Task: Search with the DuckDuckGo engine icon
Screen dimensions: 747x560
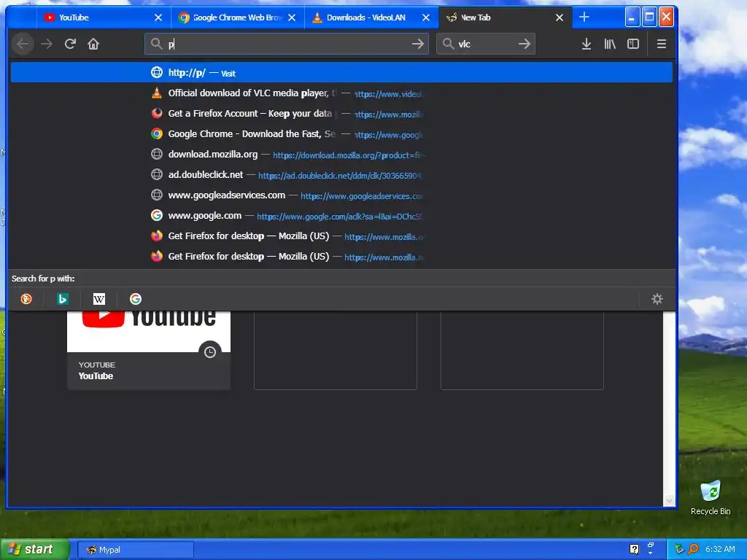Action: (x=26, y=298)
